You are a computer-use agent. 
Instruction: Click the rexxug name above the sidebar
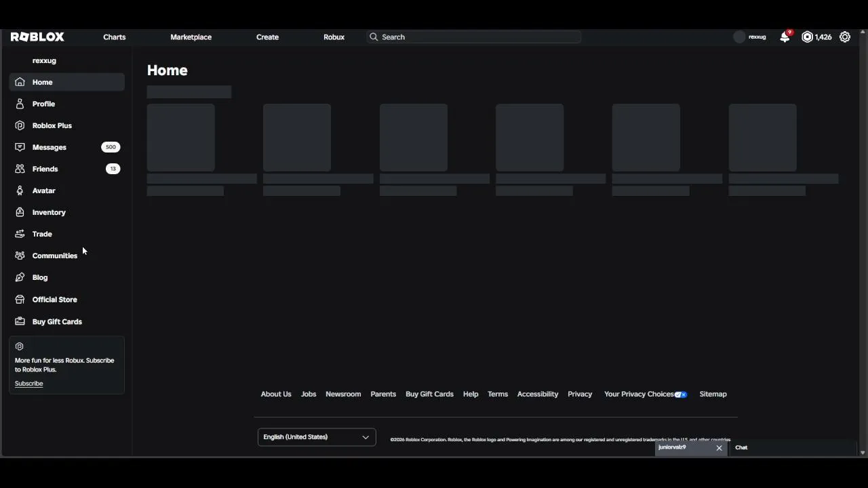(x=44, y=60)
